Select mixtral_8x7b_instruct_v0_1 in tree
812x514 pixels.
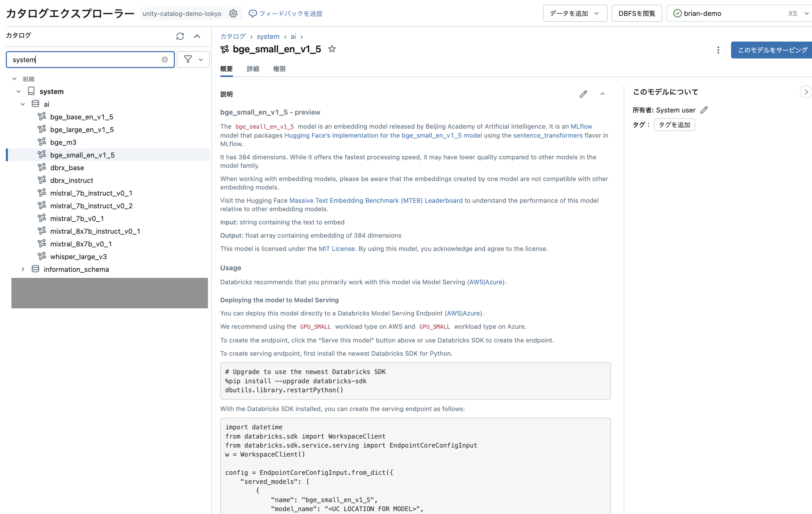click(x=95, y=231)
